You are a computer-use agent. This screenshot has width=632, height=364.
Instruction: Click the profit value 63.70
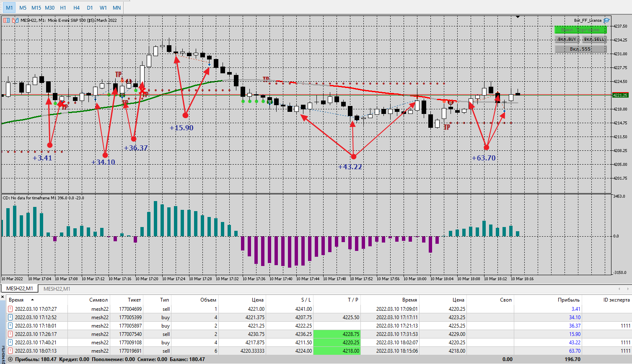pos(575,351)
